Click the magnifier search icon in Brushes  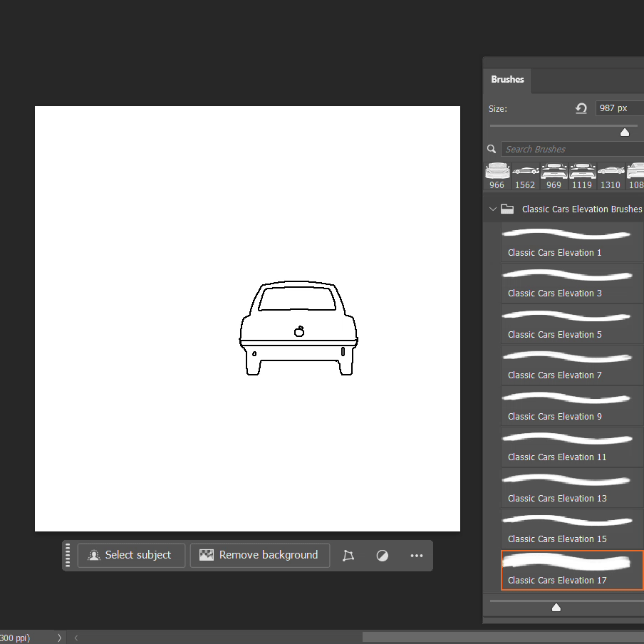(x=492, y=149)
